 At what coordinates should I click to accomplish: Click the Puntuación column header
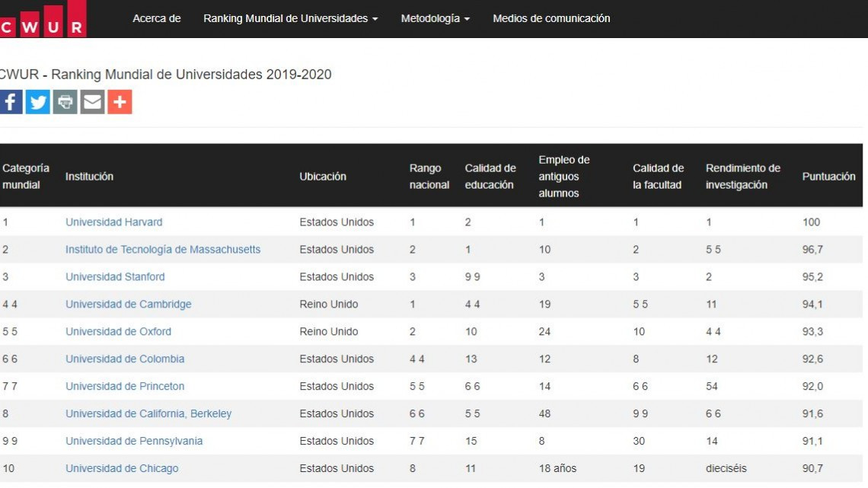tap(828, 176)
